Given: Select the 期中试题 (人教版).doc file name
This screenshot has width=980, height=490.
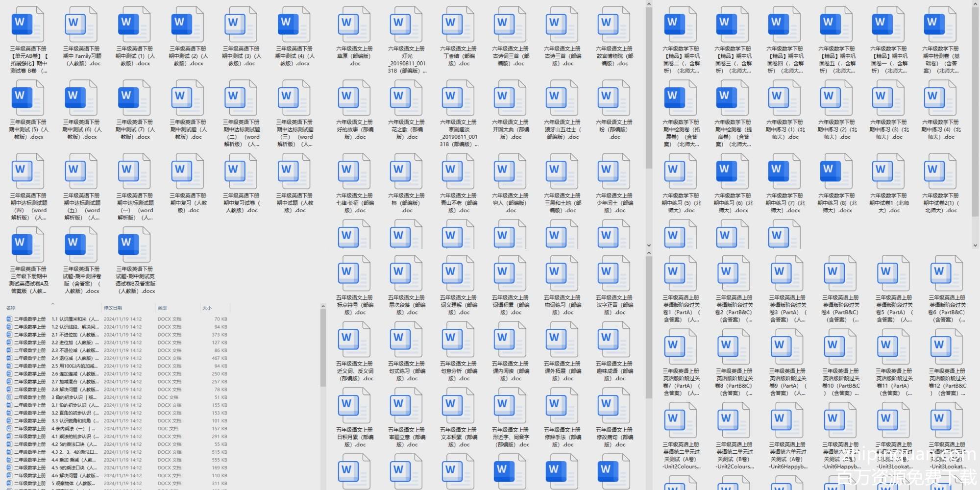Looking at the screenshot, I should coord(294,203).
